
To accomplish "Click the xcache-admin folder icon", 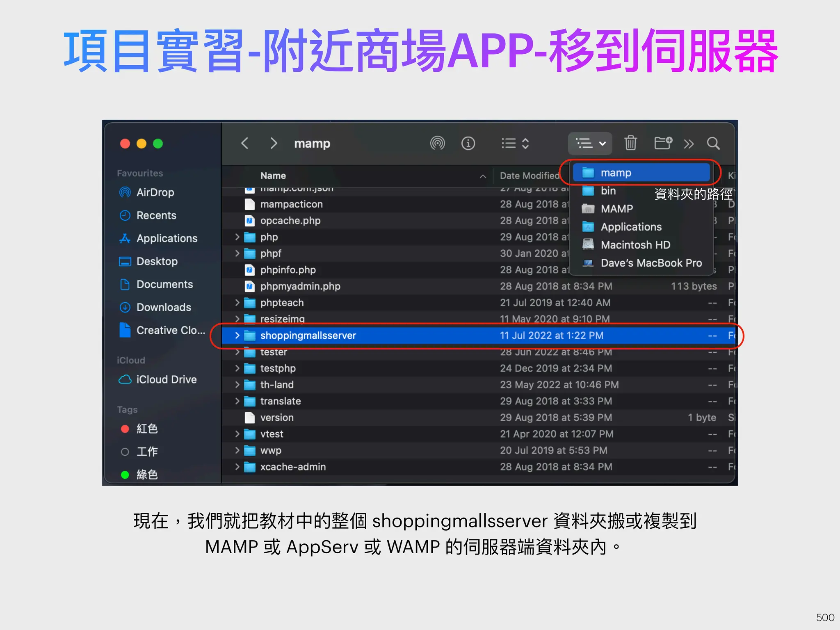I will tap(250, 467).
